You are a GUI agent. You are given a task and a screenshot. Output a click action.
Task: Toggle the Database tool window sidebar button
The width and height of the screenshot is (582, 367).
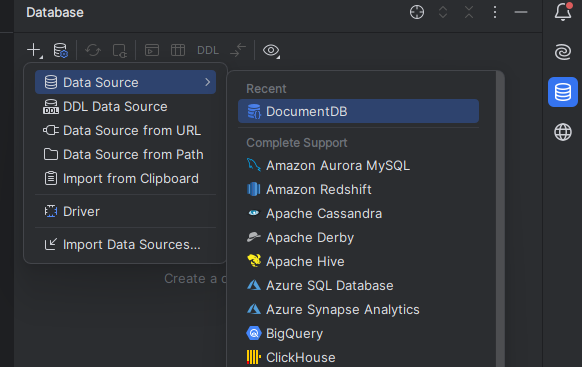563,92
